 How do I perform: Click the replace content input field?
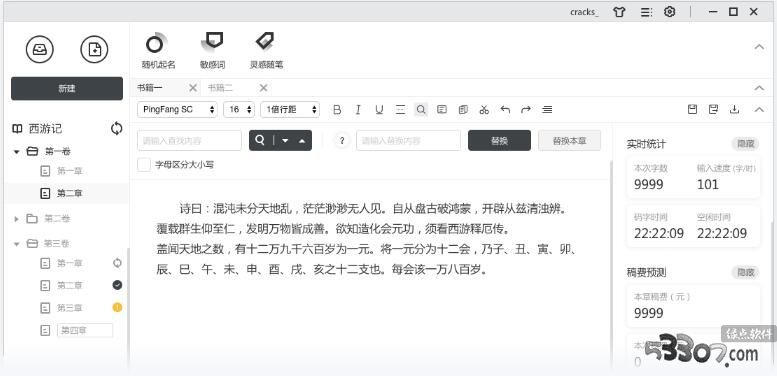point(408,141)
